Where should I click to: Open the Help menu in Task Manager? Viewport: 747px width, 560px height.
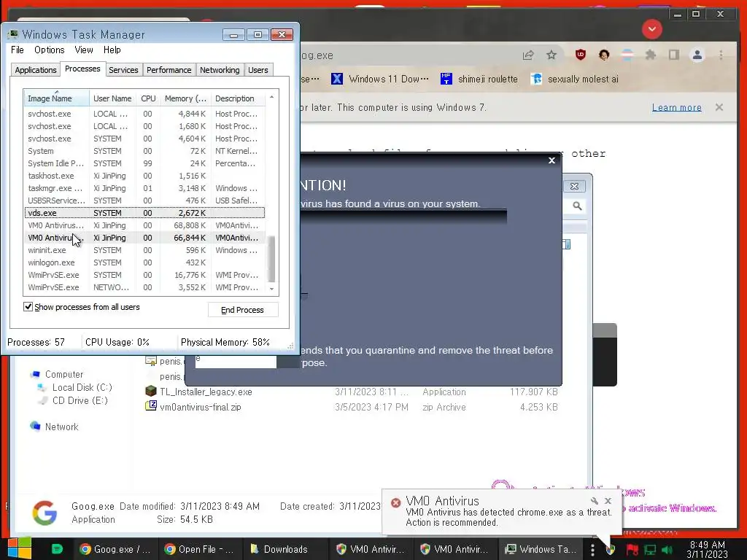(x=112, y=50)
